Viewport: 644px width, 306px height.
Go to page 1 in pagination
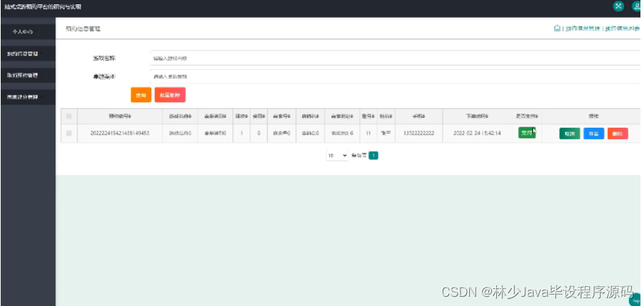point(373,156)
